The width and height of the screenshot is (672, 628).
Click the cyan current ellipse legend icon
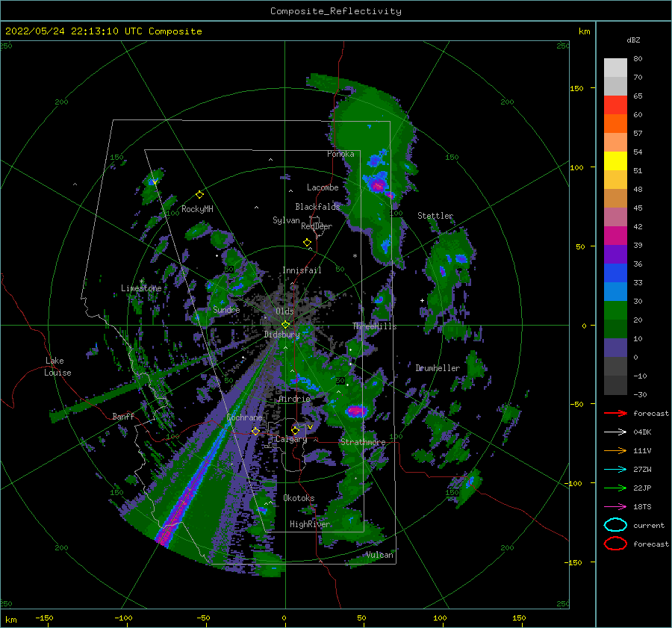(x=615, y=525)
